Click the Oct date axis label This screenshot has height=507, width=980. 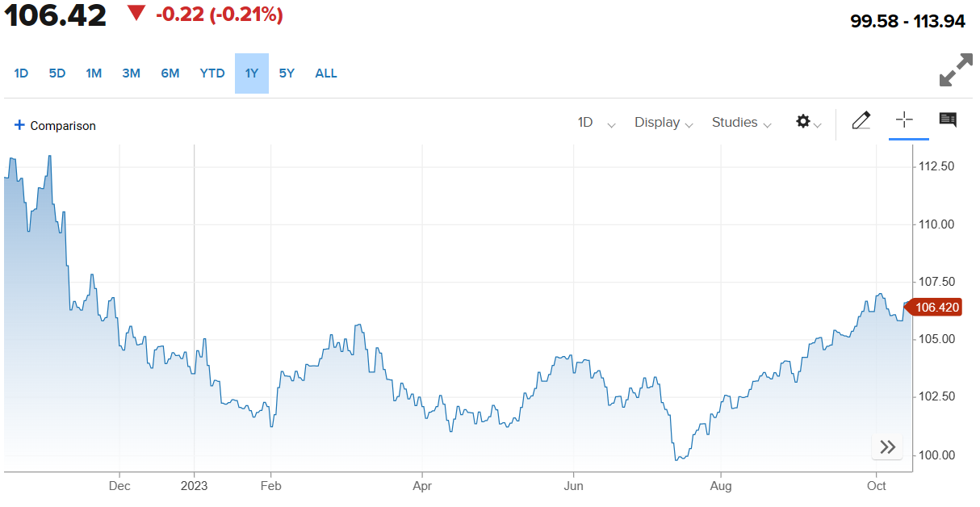pos(877,485)
